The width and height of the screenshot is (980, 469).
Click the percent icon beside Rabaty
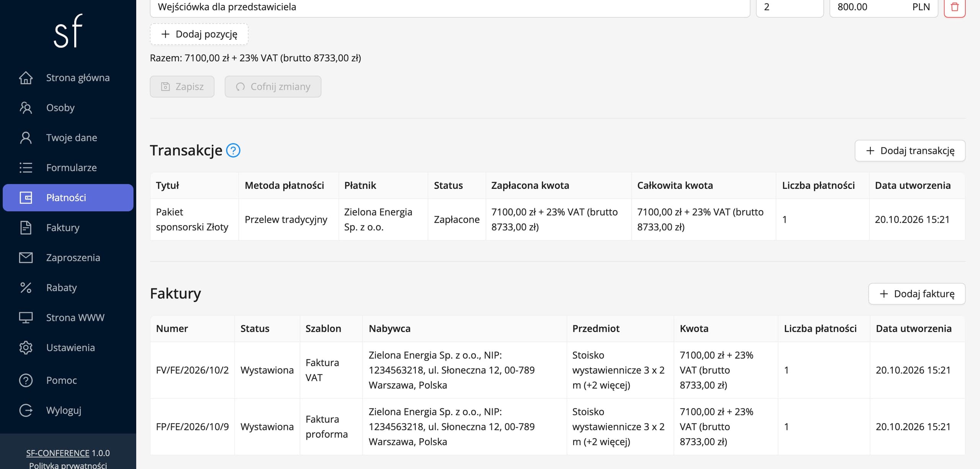coord(26,287)
